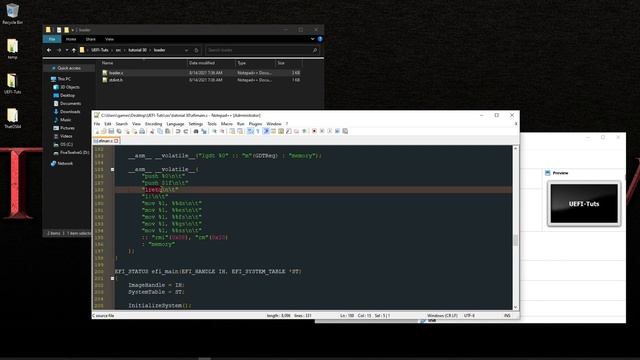This screenshot has height=360, width=640.
Task: Redo via the Notepad++ toolbar
Action: click(186, 131)
